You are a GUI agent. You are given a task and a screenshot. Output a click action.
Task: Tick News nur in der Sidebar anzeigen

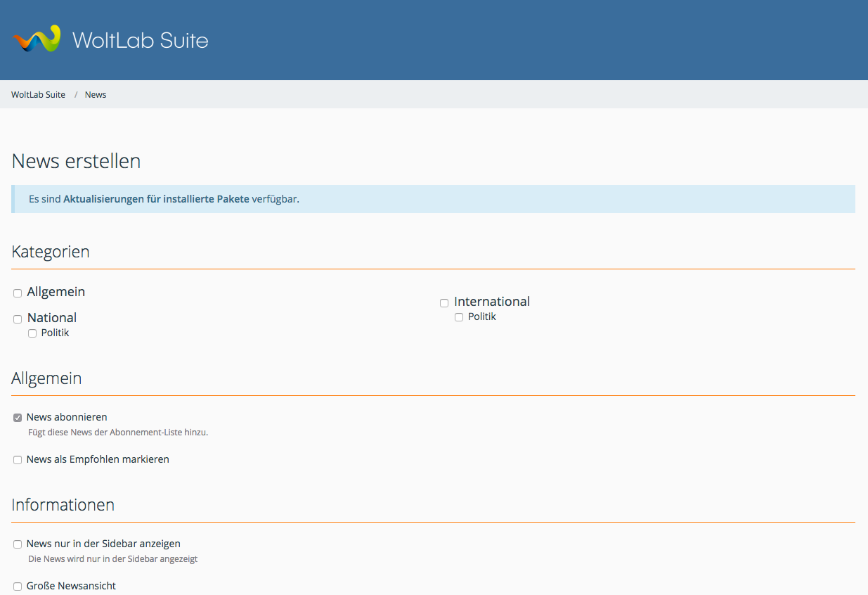coord(18,544)
